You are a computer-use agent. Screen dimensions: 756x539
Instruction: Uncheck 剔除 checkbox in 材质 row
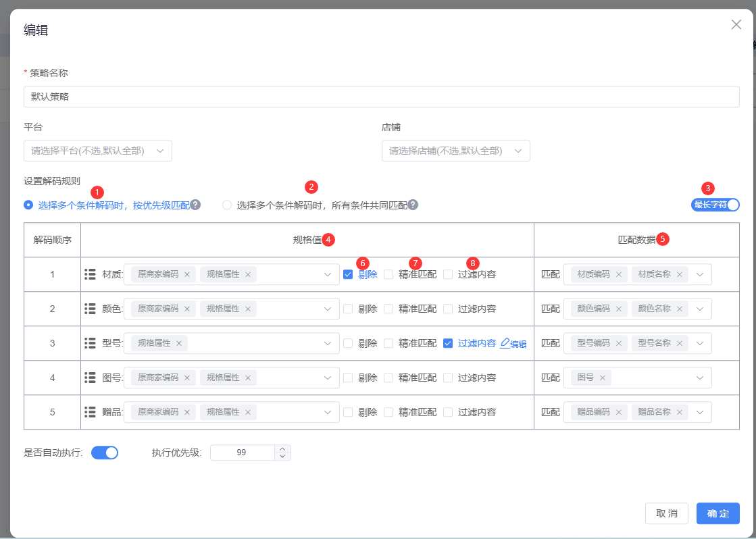click(348, 274)
